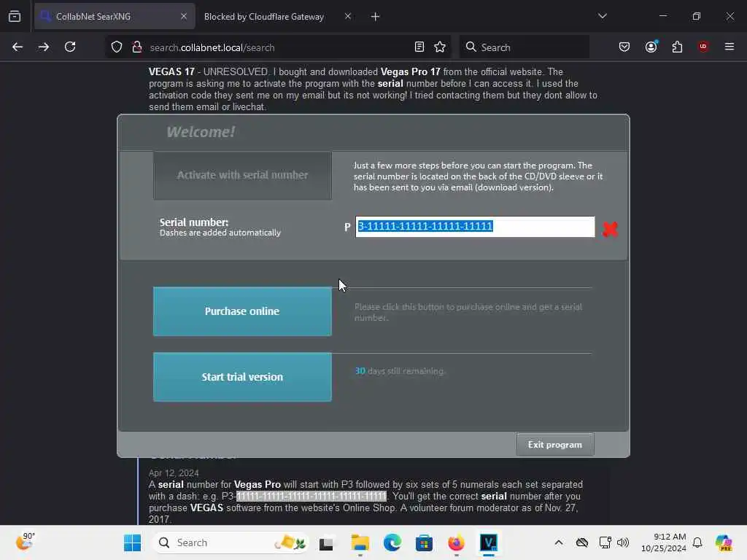Open the Task View taskbar icon
This screenshot has height=560, width=747.
(x=326, y=543)
